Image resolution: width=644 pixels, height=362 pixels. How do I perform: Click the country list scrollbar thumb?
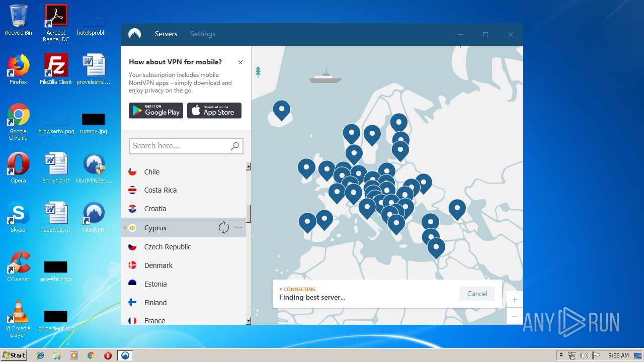[x=249, y=214]
